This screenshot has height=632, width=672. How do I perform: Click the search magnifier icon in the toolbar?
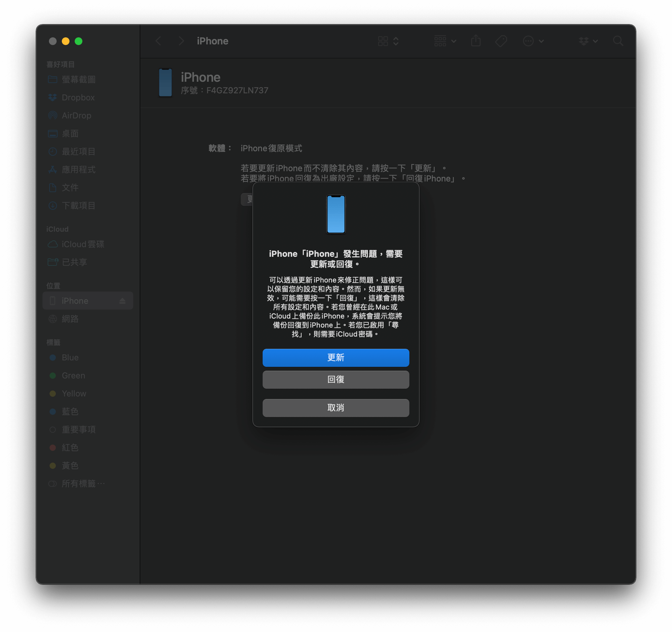618,41
